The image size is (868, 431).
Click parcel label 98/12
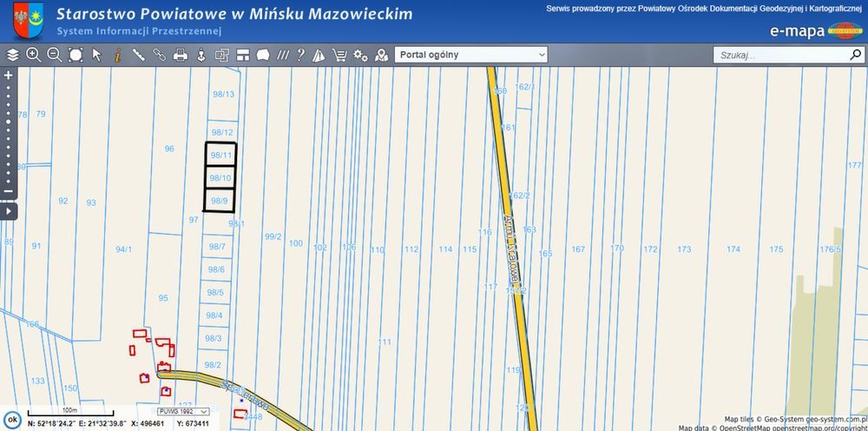click(x=222, y=132)
